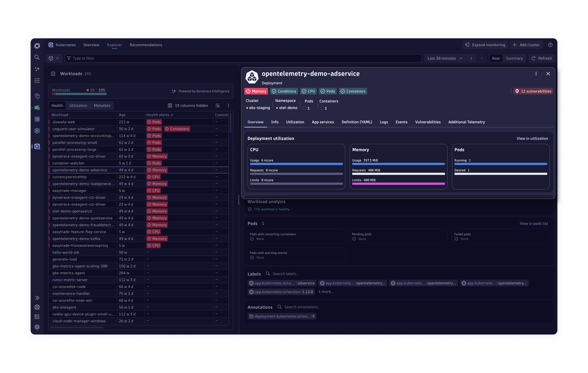Expand the sidebar with the double chevron icon

tap(37, 298)
